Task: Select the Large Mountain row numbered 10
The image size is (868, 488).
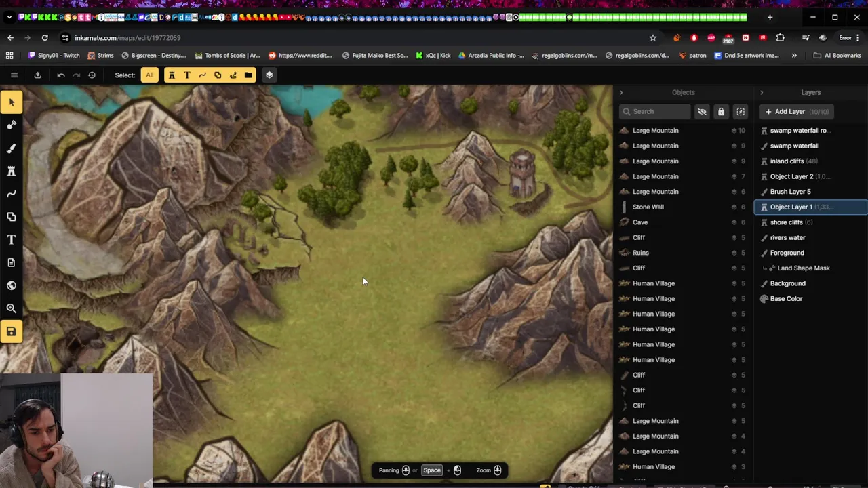Action: (683, 131)
